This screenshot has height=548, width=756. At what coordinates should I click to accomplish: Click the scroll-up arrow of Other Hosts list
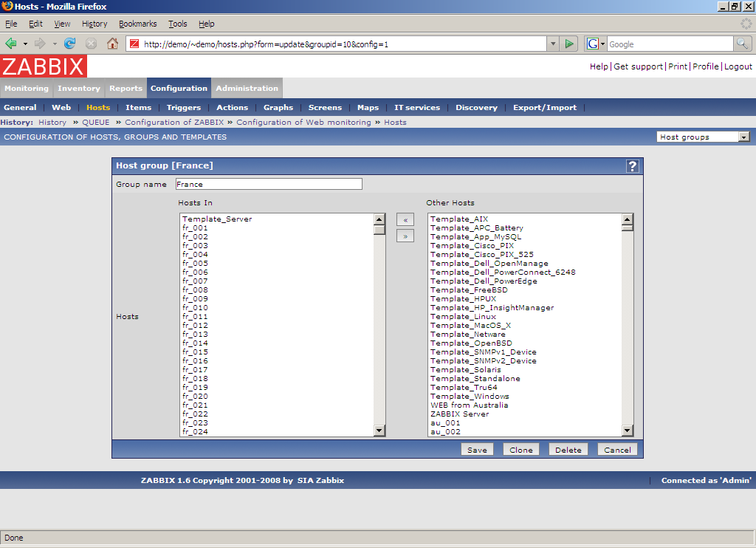coord(628,219)
